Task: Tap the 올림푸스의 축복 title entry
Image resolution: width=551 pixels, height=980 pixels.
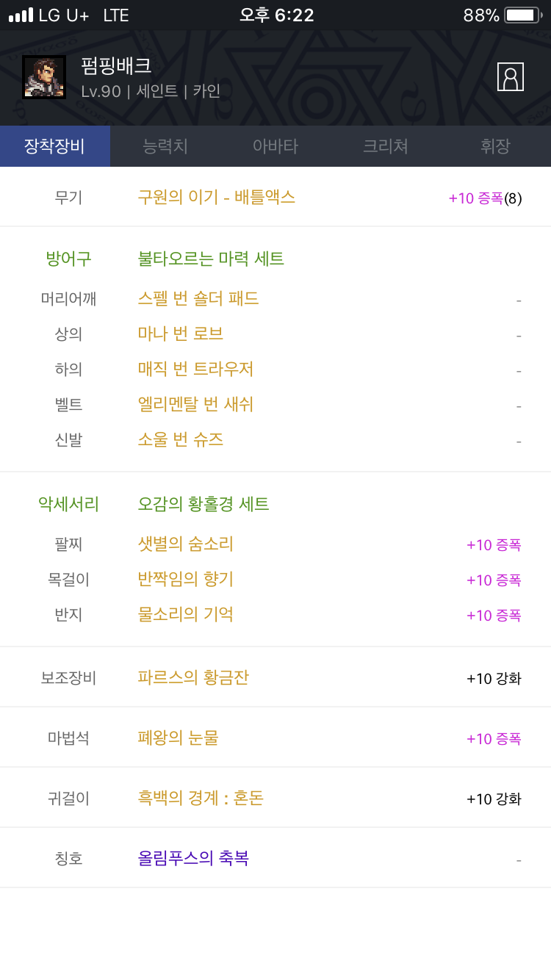Action: coord(193,858)
